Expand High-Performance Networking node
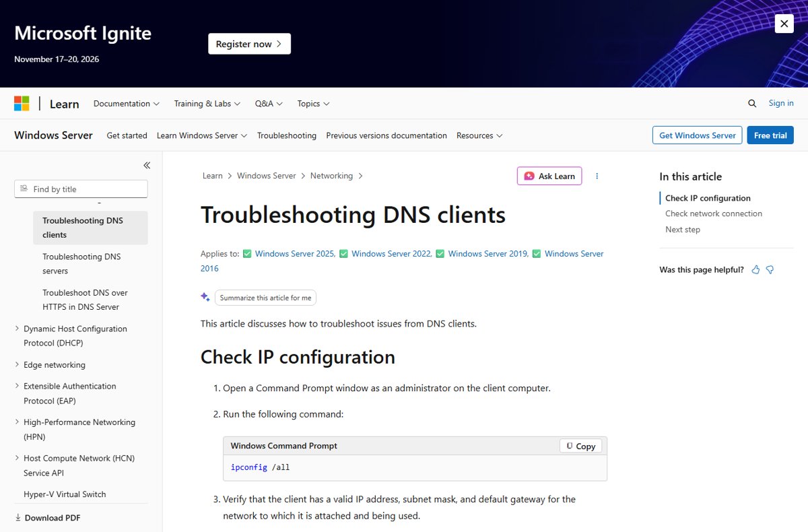808x532 pixels. tap(17, 422)
